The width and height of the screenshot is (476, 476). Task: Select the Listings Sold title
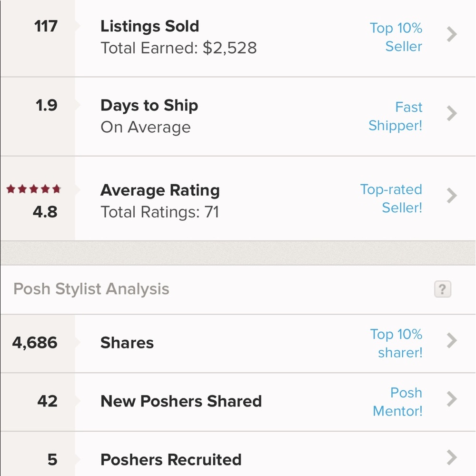pyautogui.click(x=149, y=26)
